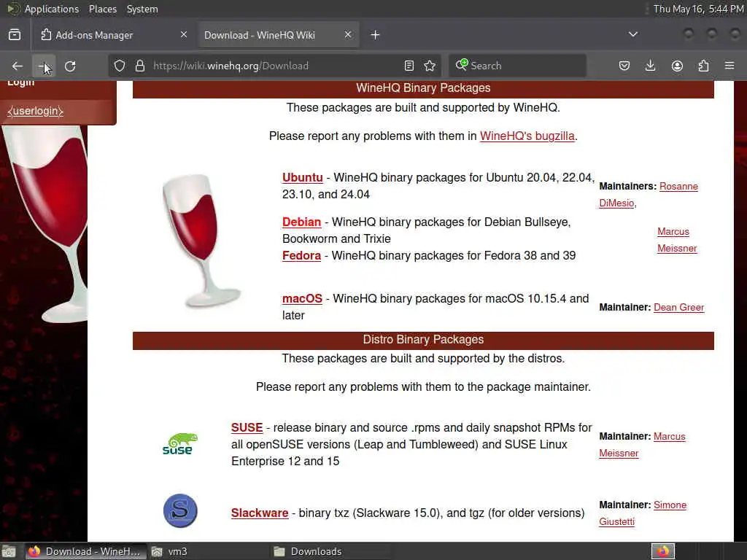The width and height of the screenshot is (747, 560).
Task: Open WineHQ's bugzilla link
Action: point(527,136)
